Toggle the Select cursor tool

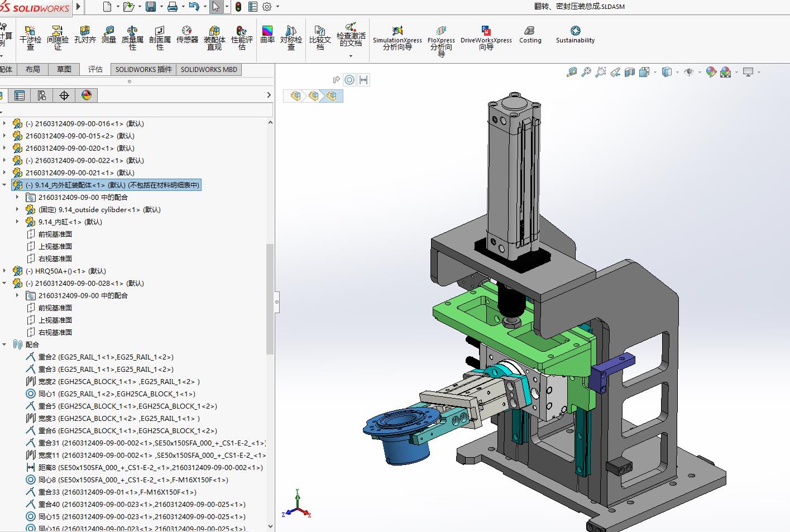[216, 7]
